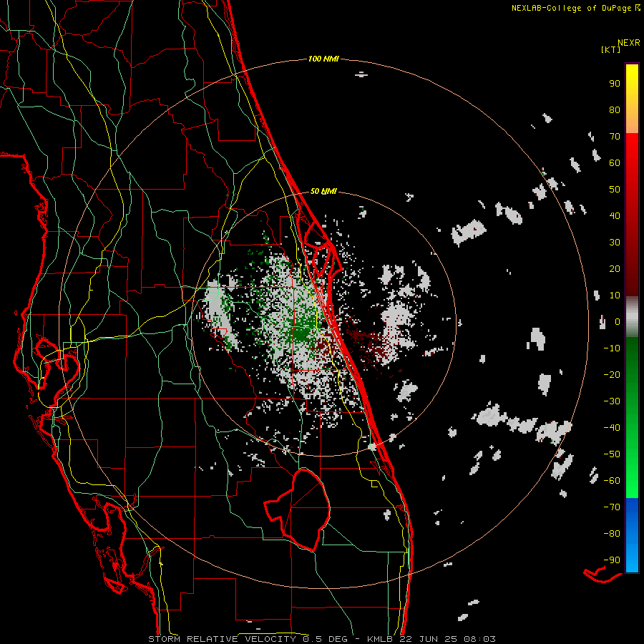
Task: Click the -80 value on the velocity scale
Action: click(x=612, y=534)
